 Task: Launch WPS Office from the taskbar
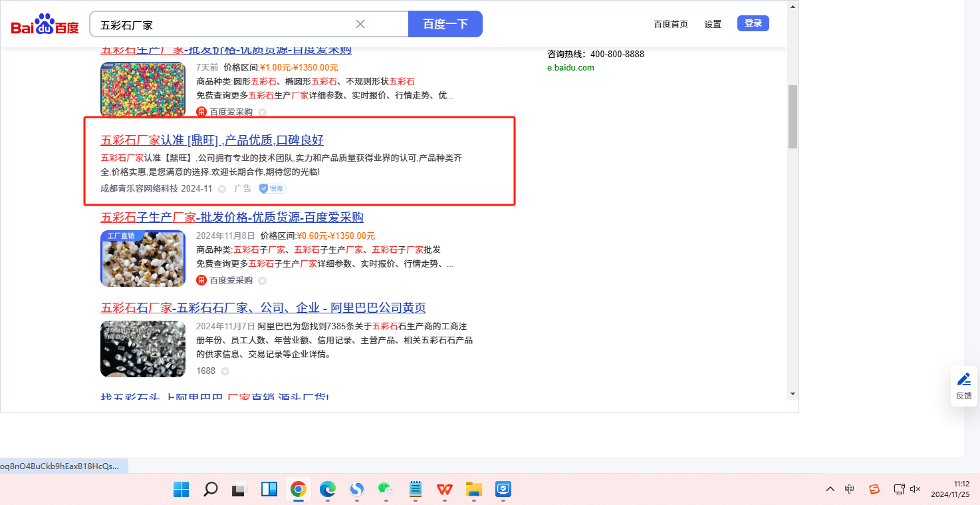(x=444, y=490)
